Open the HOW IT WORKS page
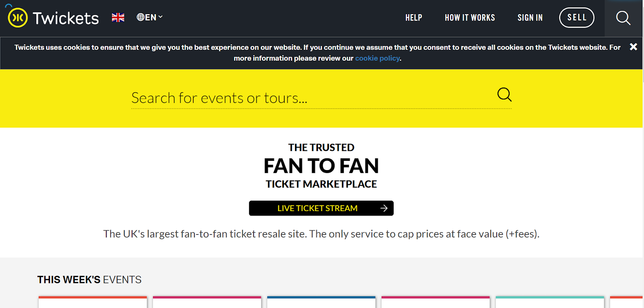The width and height of the screenshot is (644, 308). click(470, 18)
